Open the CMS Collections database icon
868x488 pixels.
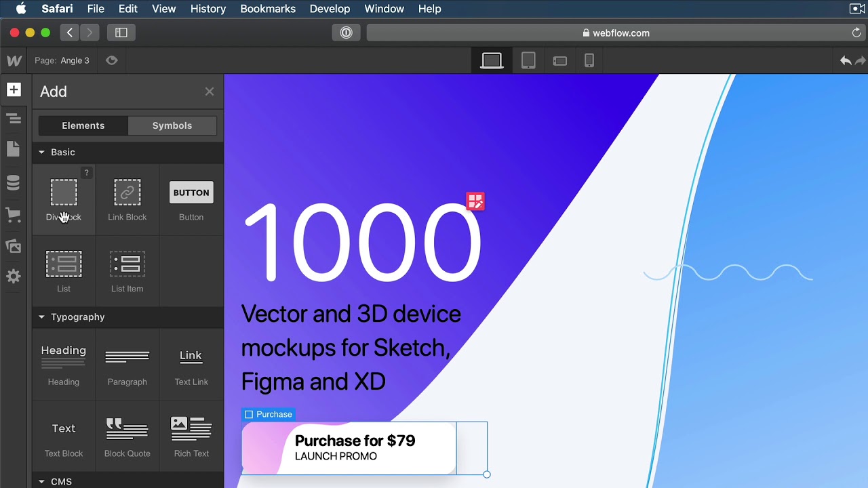(x=14, y=183)
